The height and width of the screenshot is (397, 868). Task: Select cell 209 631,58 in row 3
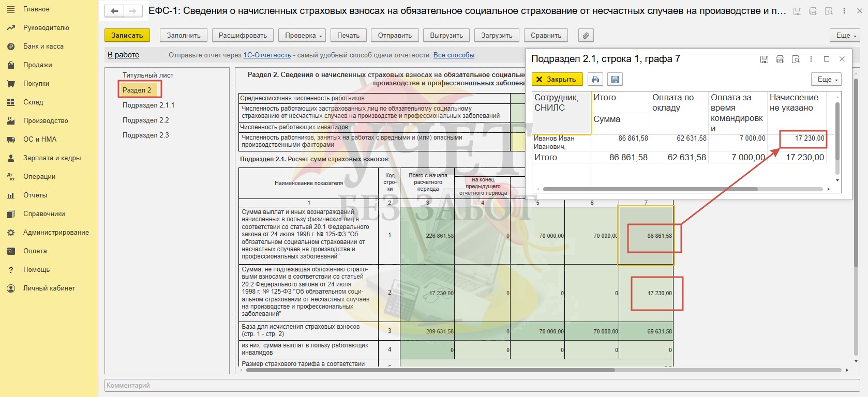click(x=427, y=331)
